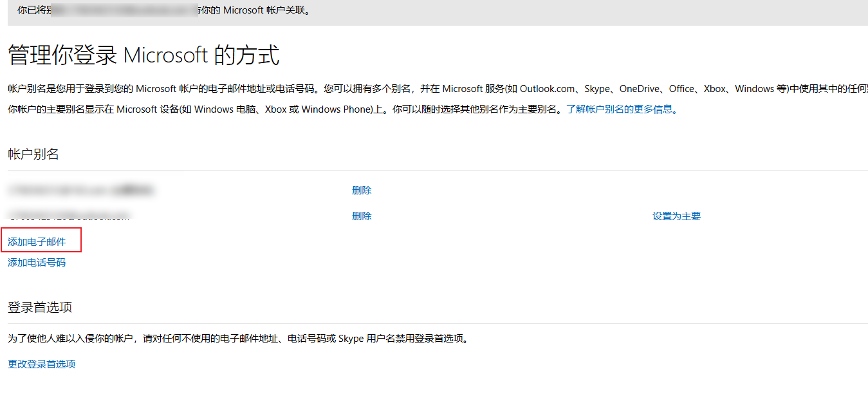Click the blurred outlook.com alias text
This screenshot has height=394, width=868.
click(69, 216)
